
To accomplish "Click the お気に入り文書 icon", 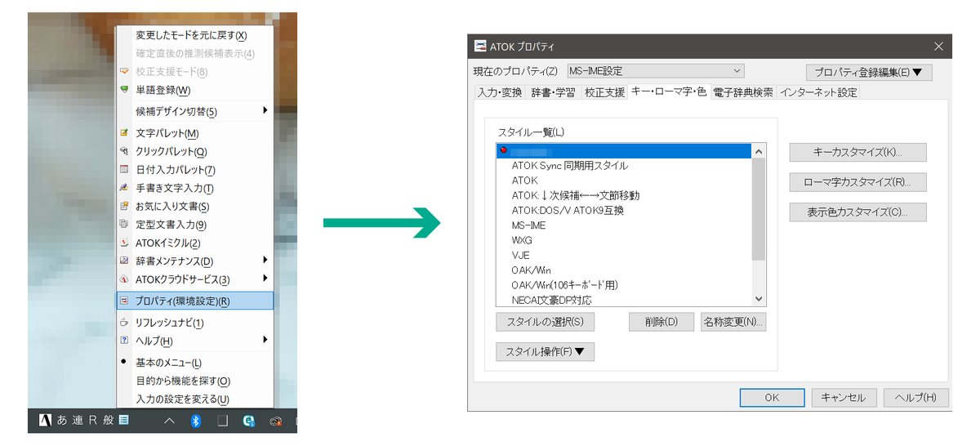I will coord(124,207).
